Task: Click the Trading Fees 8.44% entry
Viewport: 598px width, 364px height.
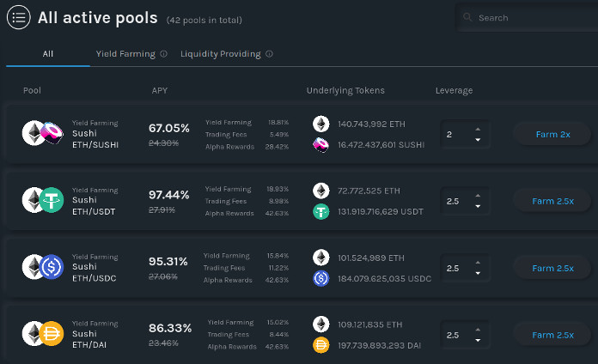Action: [248, 335]
